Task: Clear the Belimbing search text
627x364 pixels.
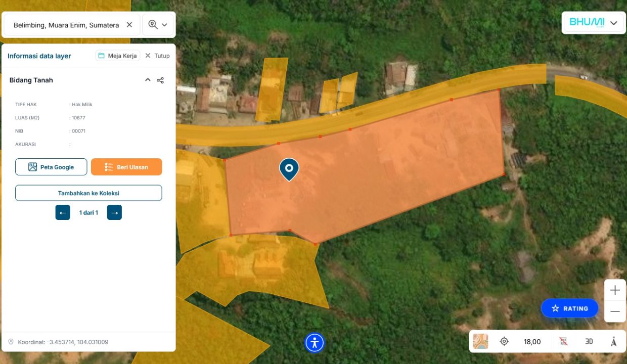Action: [129, 25]
